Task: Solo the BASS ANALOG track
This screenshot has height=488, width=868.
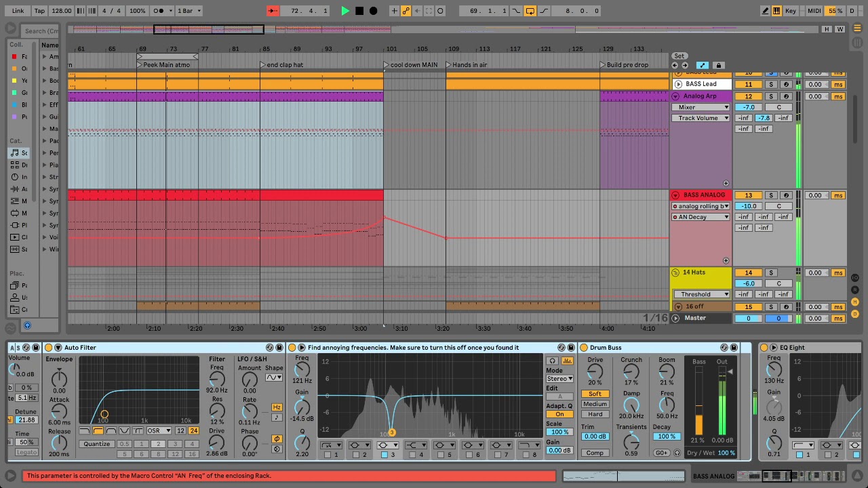Action: (x=771, y=195)
